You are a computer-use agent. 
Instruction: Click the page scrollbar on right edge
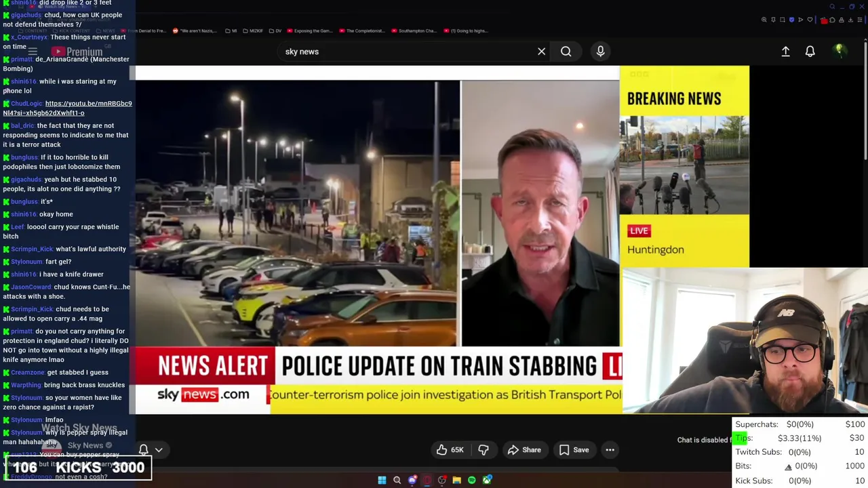tap(865, 102)
